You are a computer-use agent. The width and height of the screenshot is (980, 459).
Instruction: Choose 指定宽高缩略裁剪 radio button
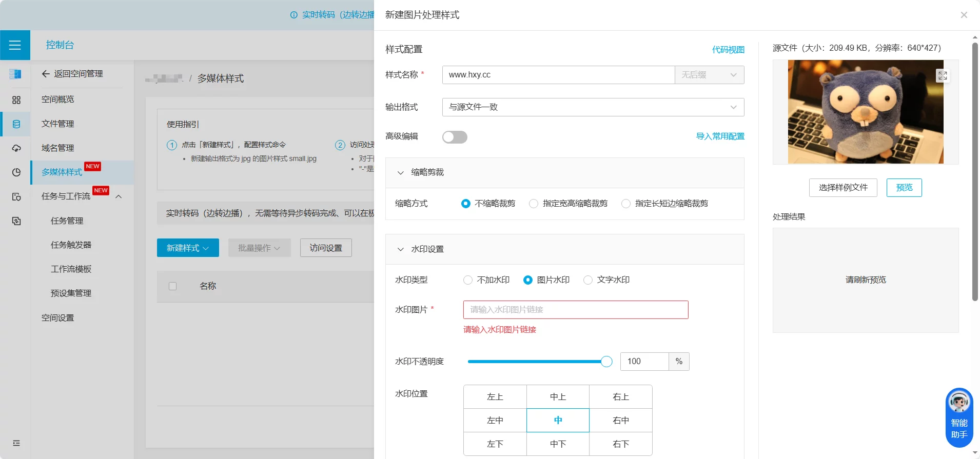click(534, 204)
